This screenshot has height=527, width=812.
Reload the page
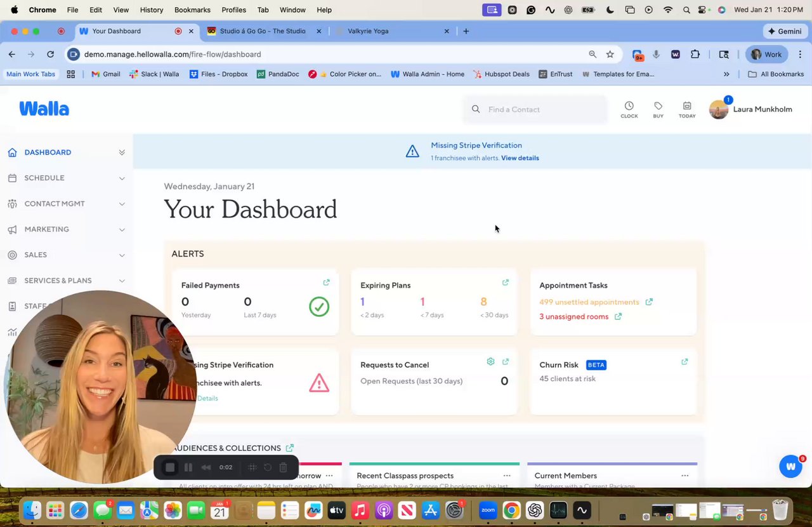pos(50,55)
